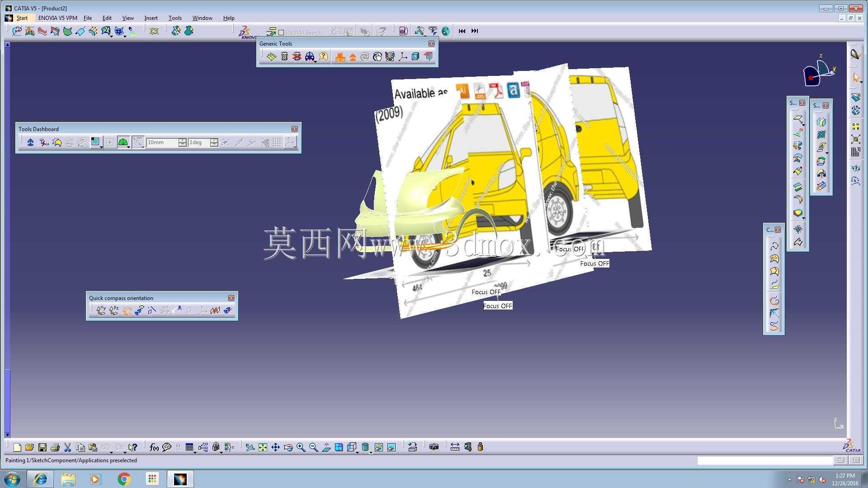Click the What's This help cursor icon
The width and height of the screenshot is (868, 488).
tap(132, 447)
